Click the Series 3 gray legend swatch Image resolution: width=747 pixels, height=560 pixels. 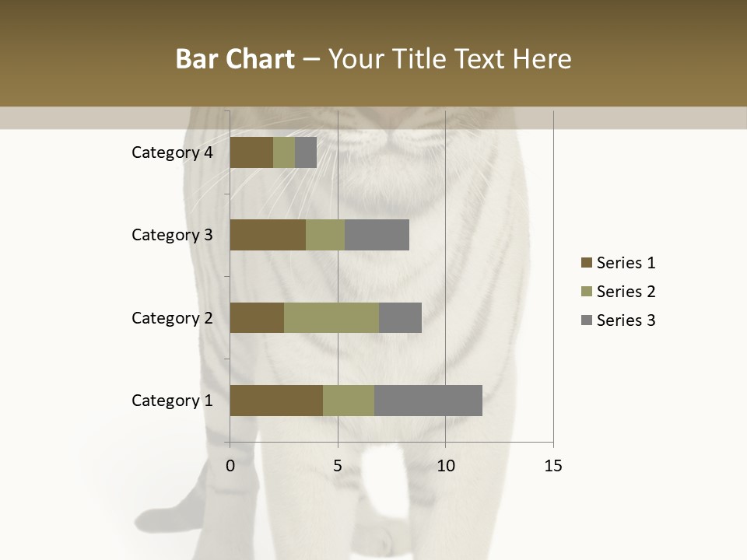587,320
